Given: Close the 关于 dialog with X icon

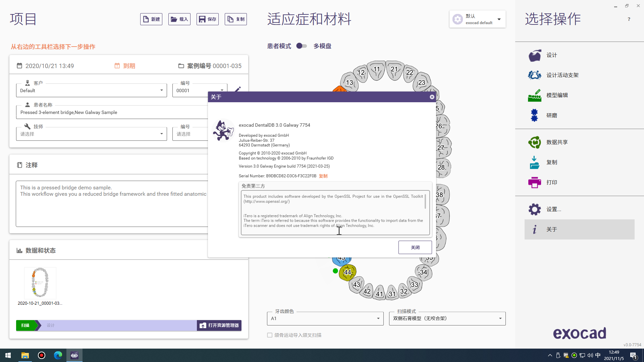Looking at the screenshot, I should coord(432,97).
